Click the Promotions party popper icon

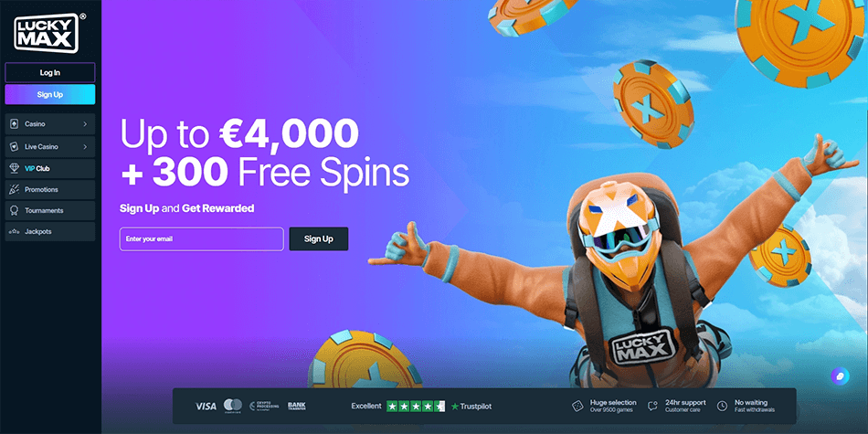14,189
